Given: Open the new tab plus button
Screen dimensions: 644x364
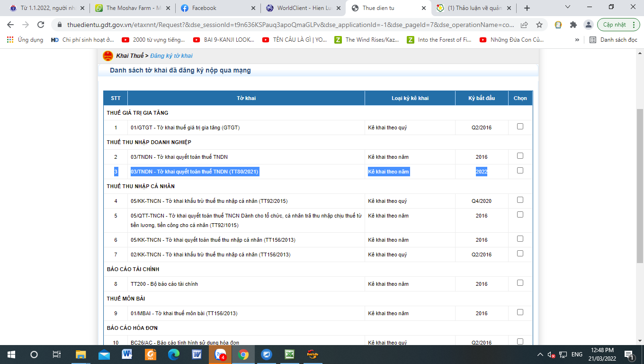Looking at the screenshot, I should (x=527, y=8).
